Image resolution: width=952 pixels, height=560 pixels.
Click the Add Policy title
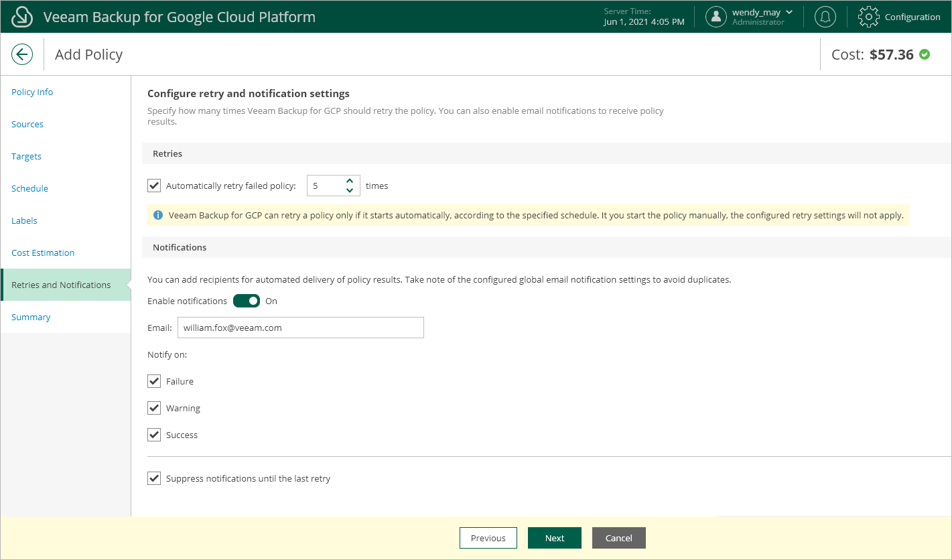click(88, 54)
